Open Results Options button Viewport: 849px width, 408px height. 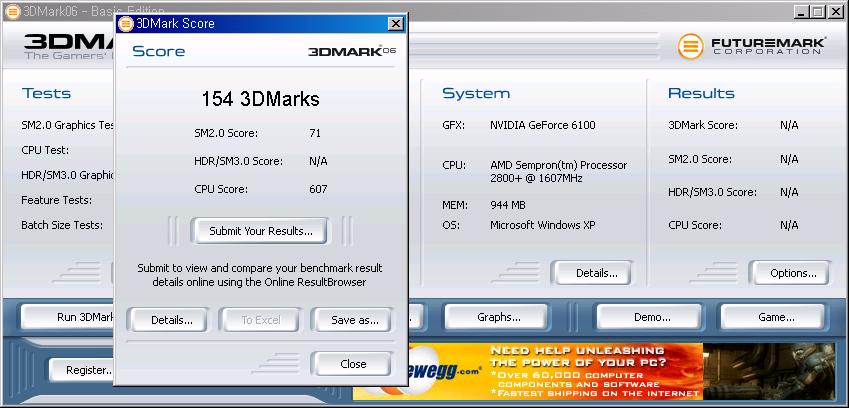click(789, 273)
